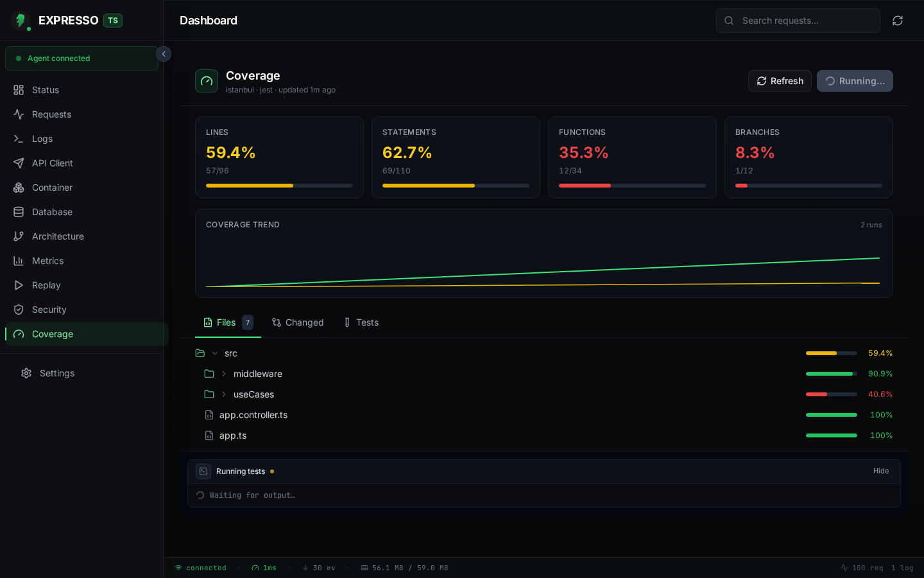
Task: Click the Replay play icon
Action: click(x=19, y=285)
